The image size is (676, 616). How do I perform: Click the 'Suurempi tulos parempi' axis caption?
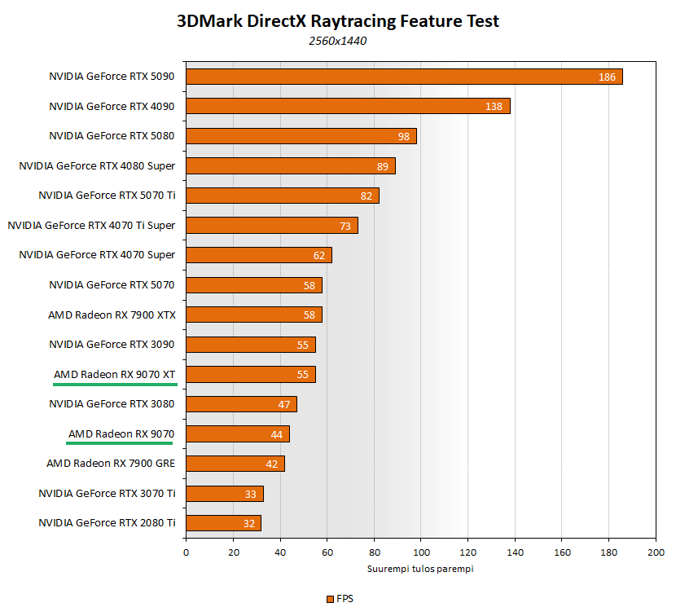[x=420, y=569]
